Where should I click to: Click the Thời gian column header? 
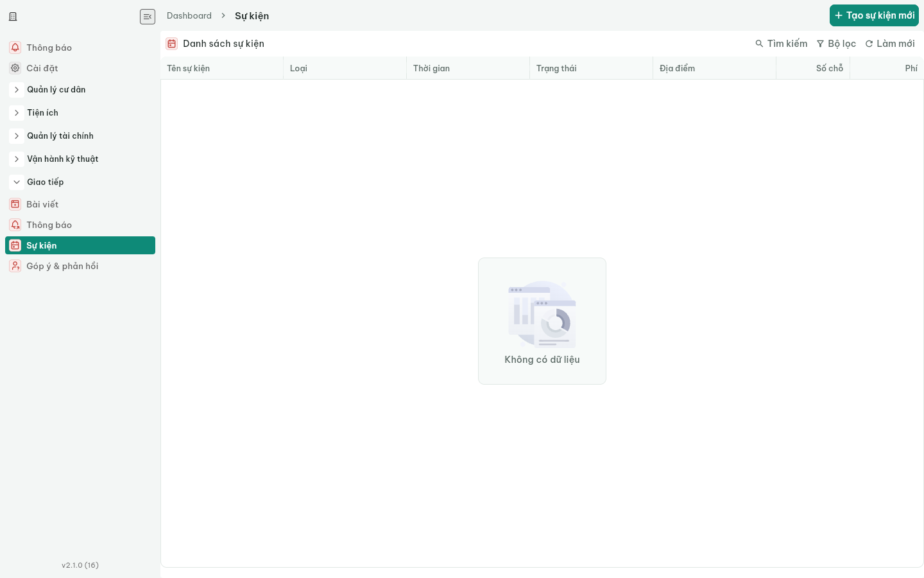point(468,68)
